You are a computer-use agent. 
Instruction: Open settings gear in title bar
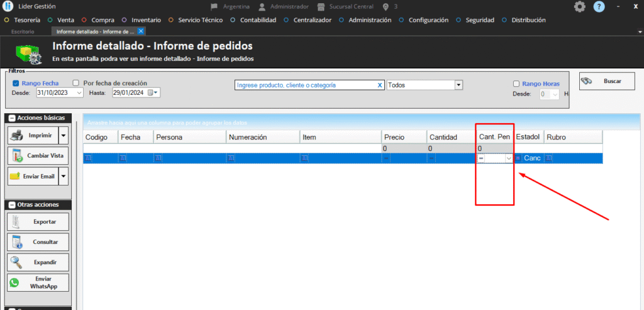click(x=579, y=6)
